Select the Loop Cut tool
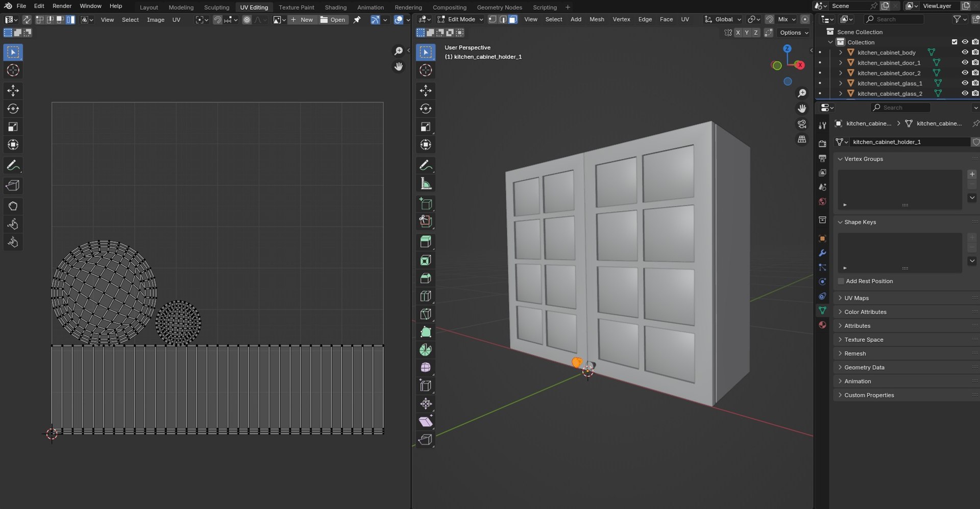This screenshot has height=509, width=980. pyautogui.click(x=426, y=296)
